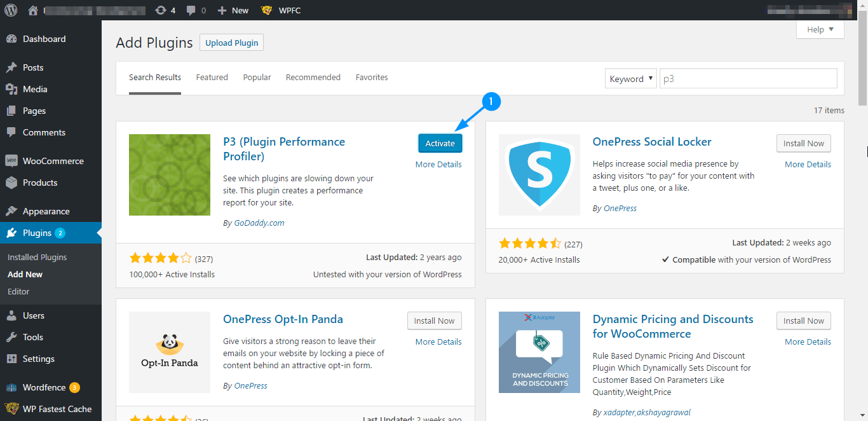Click '100,000+ Active Installs' text
This screenshot has height=421, width=868.
coord(172,275)
